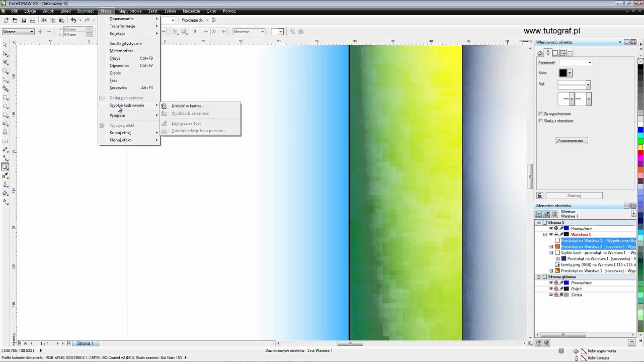
Task: Select the Eyedropper tool in toolbox
Action: point(5,176)
